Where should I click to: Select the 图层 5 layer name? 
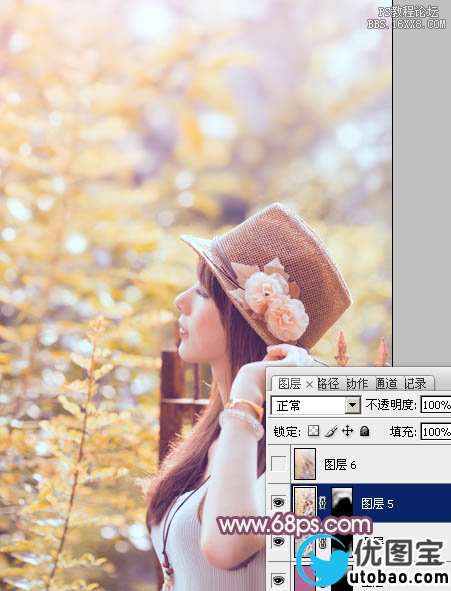point(377,504)
